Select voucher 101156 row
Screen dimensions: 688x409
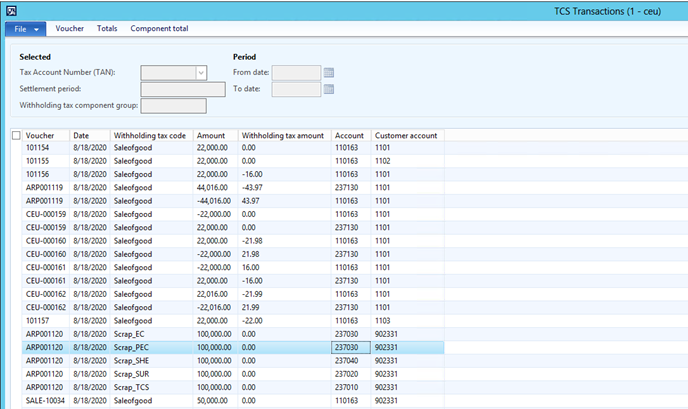coord(233,174)
